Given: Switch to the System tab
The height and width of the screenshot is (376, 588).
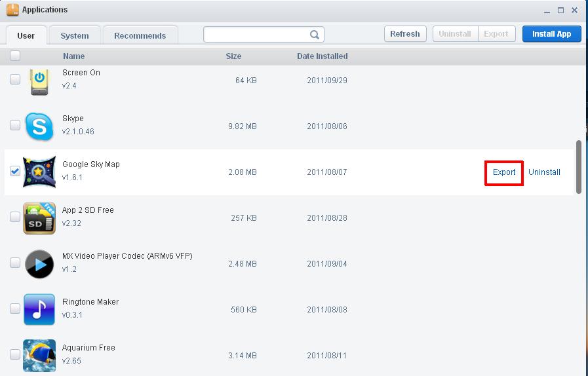Looking at the screenshot, I should click(x=75, y=35).
